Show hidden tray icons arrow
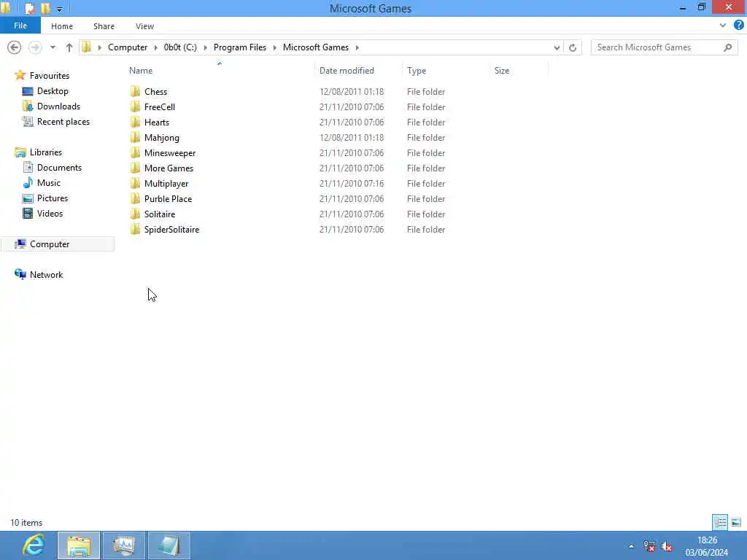Image resolution: width=747 pixels, height=560 pixels. click(x=631, y=546)
